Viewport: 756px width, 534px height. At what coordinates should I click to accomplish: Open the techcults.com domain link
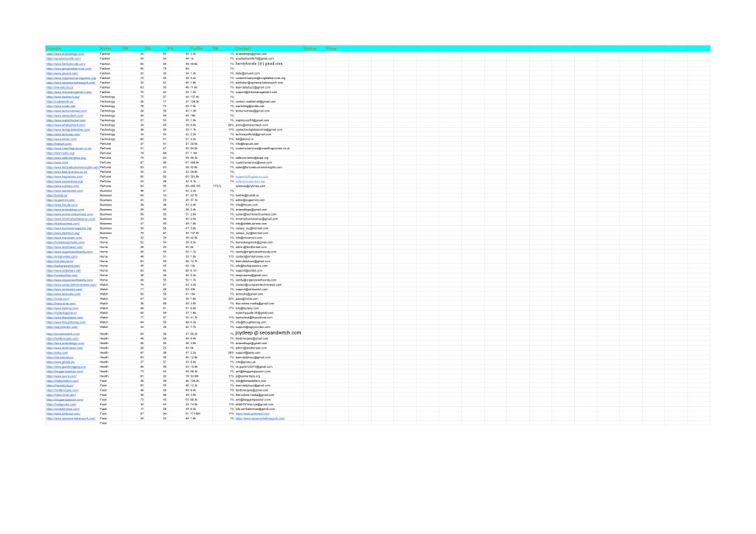pos(64,294)
